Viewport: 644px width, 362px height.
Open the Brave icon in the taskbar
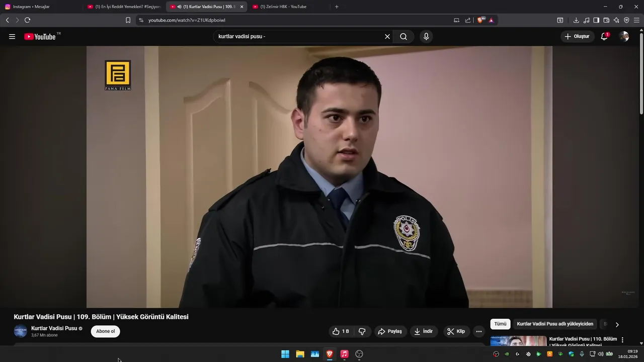[330, 354]
